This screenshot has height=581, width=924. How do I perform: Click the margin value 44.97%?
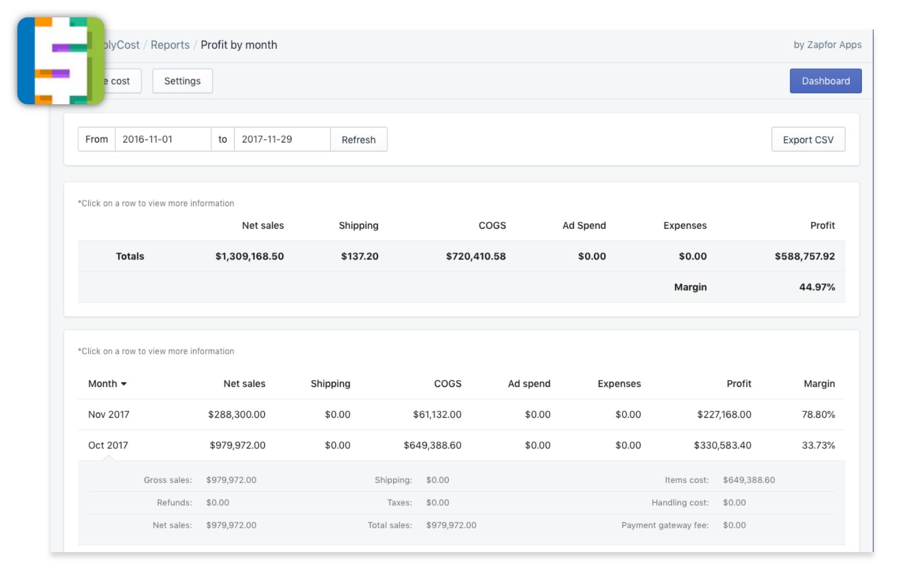[x=817, y=287]
